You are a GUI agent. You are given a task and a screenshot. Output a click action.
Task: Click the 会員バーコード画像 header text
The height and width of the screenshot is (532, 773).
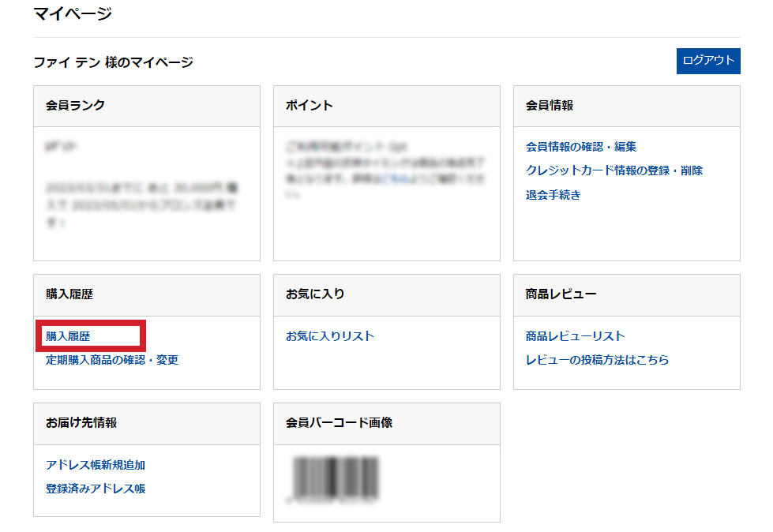(x=339, y=423)
